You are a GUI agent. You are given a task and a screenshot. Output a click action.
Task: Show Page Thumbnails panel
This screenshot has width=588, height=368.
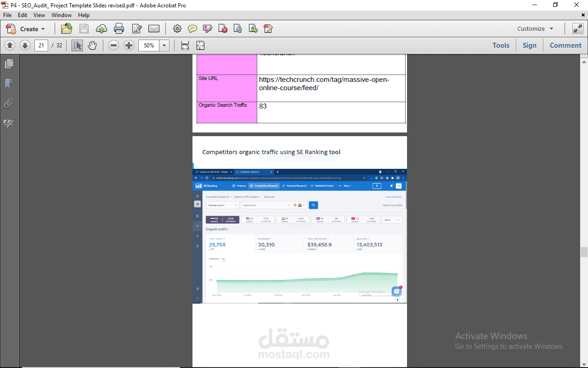9,63
